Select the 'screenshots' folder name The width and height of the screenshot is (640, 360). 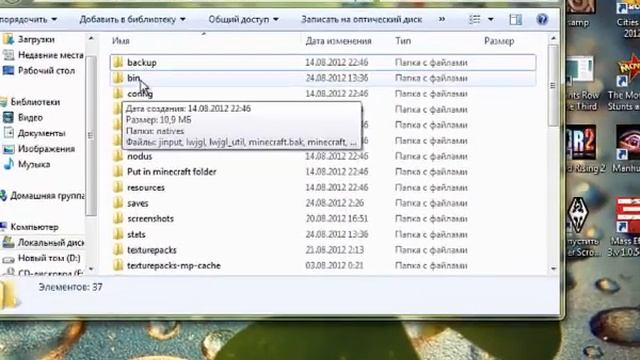[x=150, y=219]
